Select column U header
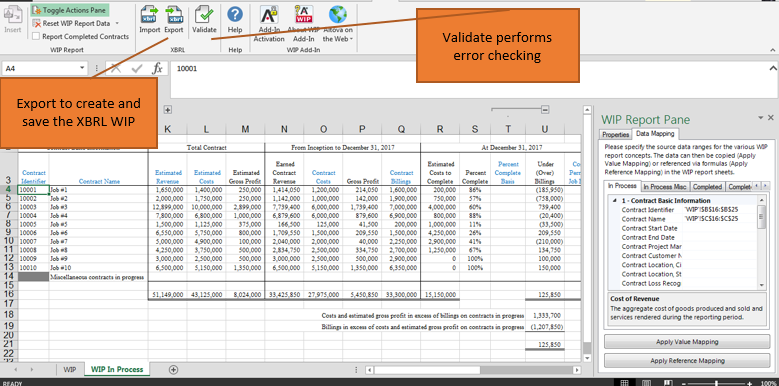Viewport: 779px width, 386px height. point(545,129)
